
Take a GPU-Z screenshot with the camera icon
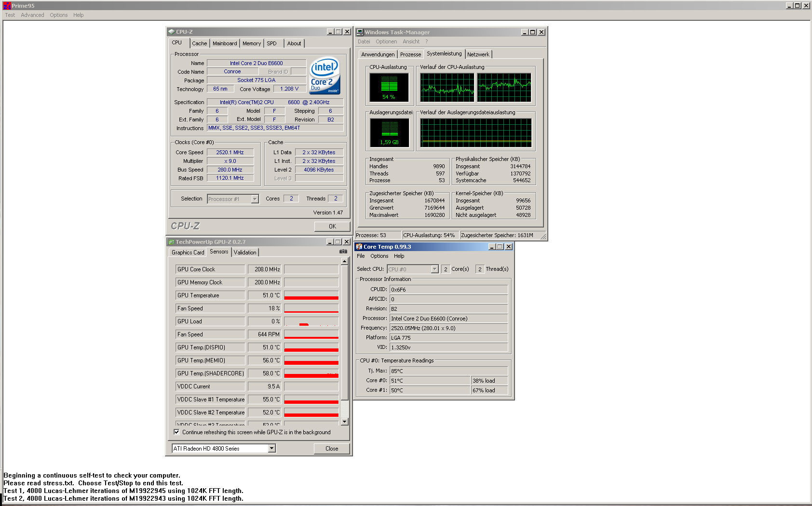[x=343, y=252]
